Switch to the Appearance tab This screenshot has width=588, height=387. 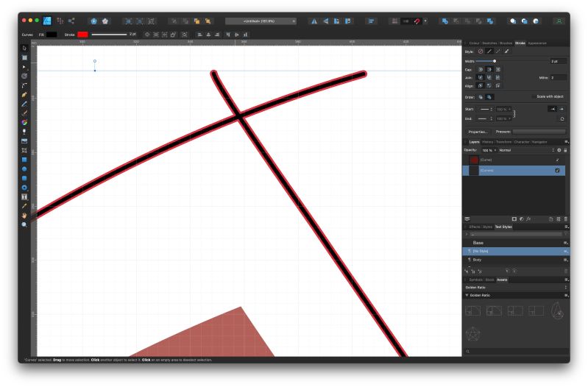[x=537, y=43]
